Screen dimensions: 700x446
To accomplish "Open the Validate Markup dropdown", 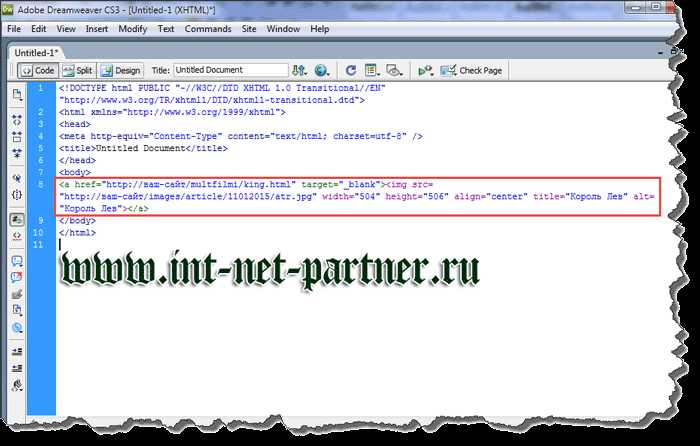I will (x=425, y=70).
